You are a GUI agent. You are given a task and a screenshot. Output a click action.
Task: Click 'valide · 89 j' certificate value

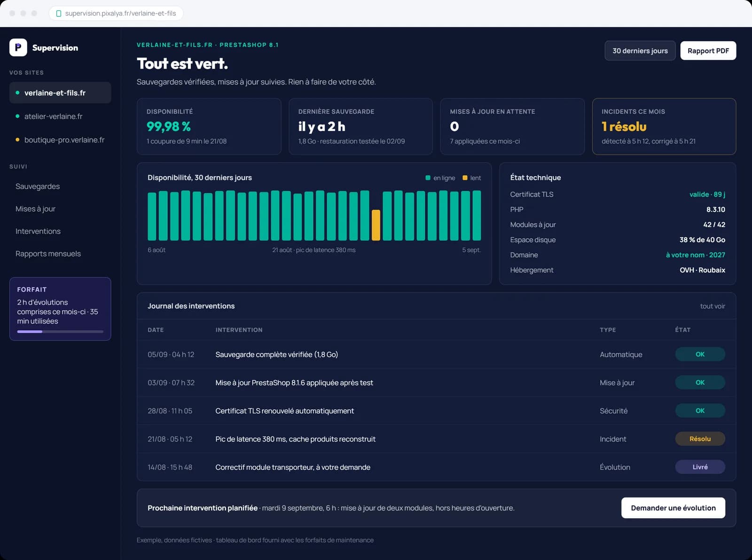coord(707,194)
